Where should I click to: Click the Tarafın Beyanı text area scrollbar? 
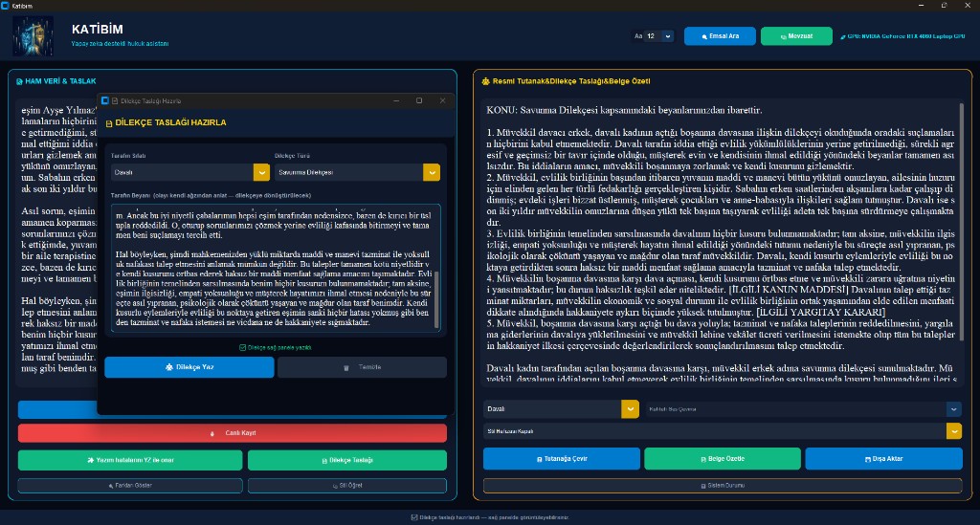click(436, 299)
